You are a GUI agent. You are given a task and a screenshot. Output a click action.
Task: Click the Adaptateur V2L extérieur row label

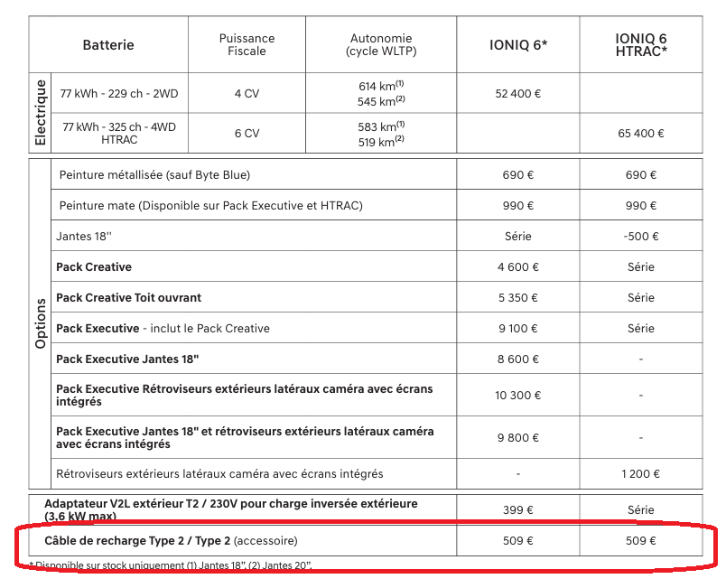[231, 509]
